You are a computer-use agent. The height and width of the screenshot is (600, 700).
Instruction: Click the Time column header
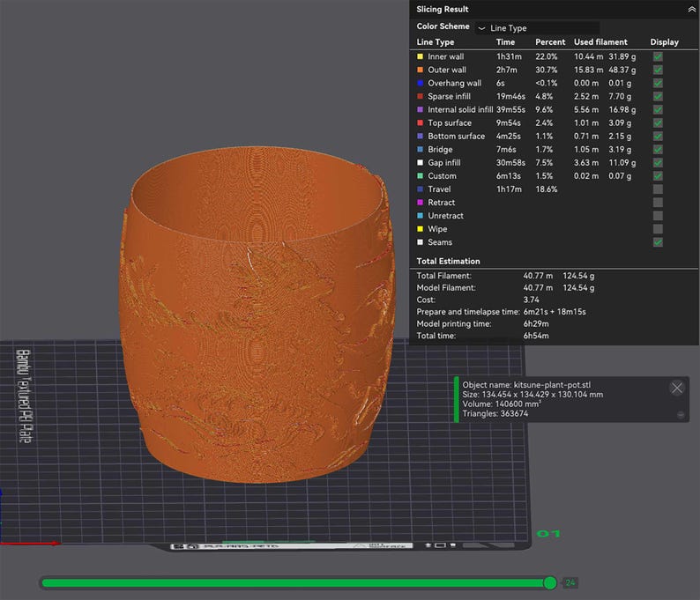click(x=505, y=42)
